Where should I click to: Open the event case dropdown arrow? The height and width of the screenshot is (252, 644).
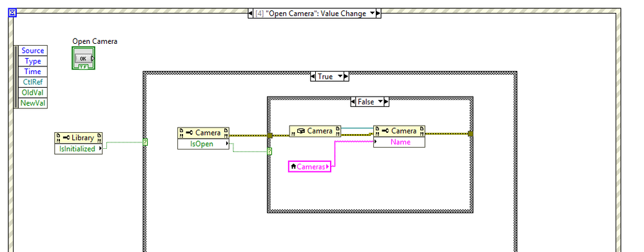coord(372,14)
